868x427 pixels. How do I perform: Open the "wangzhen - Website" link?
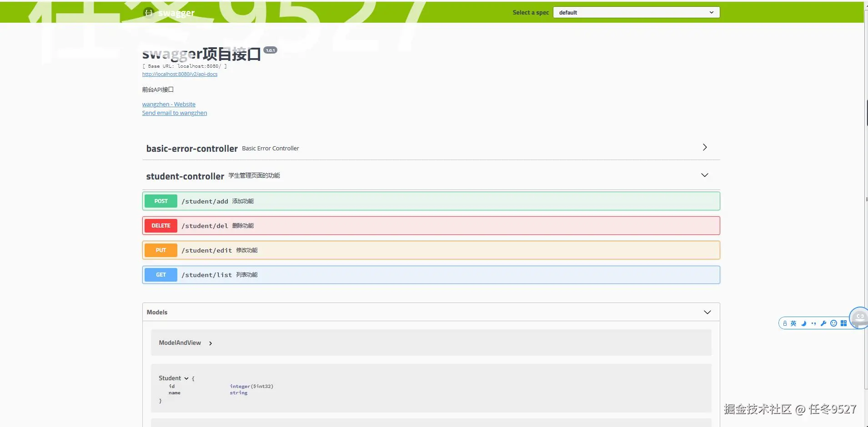(x=169, y=104)
